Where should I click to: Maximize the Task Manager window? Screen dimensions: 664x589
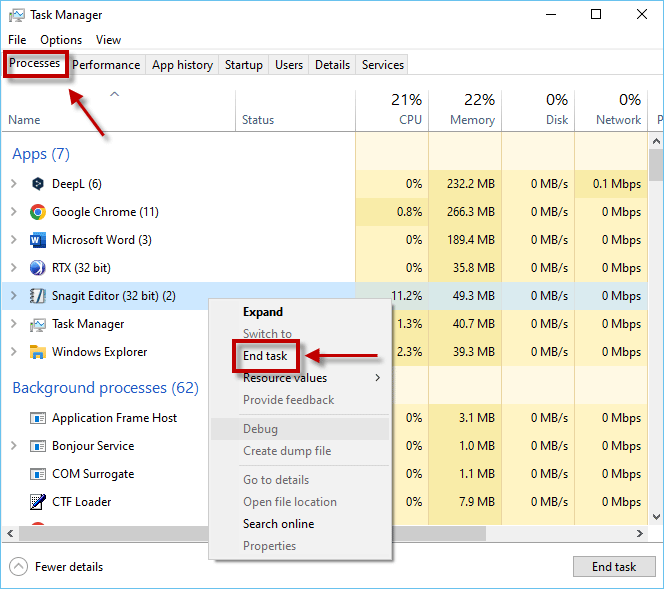pos(596,14)
